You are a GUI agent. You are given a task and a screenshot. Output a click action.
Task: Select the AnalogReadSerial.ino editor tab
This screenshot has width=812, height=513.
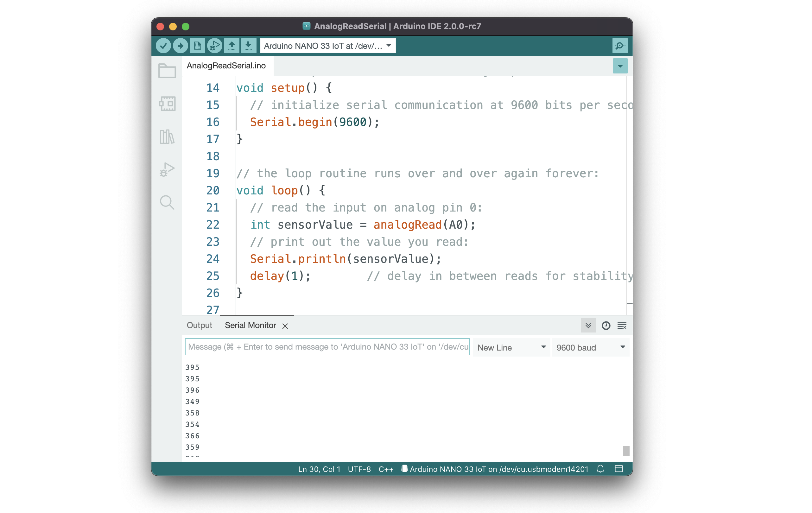point(226,66)
